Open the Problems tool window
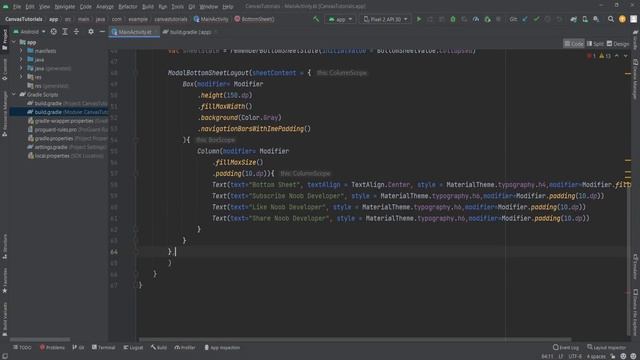The image size is (640, 360). click(x=52, y=348)
